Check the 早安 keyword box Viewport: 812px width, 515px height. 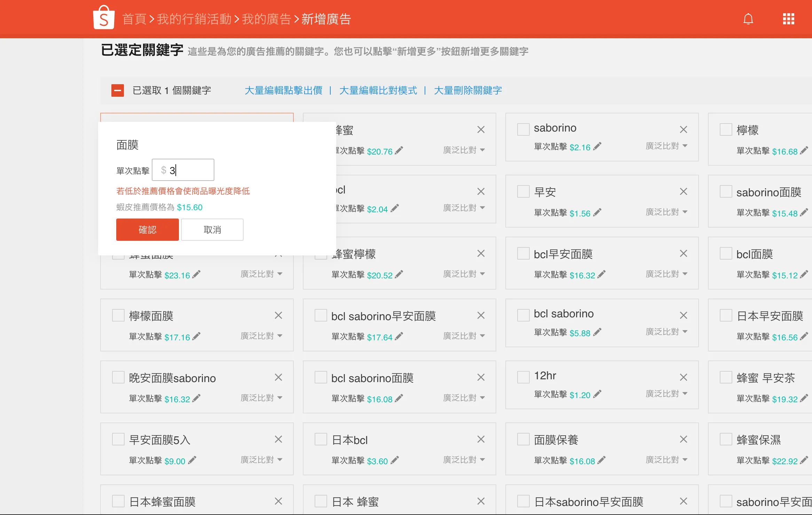click(x=523, y=191)
